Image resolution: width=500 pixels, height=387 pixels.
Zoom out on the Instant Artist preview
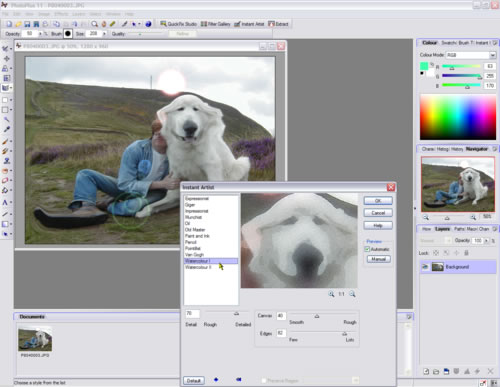coord(352,294)
